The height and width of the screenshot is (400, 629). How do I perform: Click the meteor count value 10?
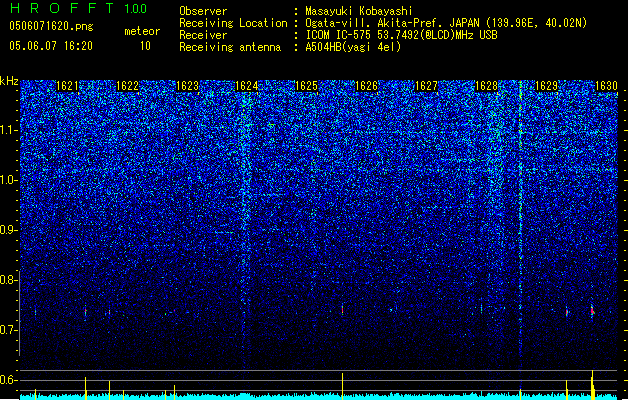tap(145, 46)
